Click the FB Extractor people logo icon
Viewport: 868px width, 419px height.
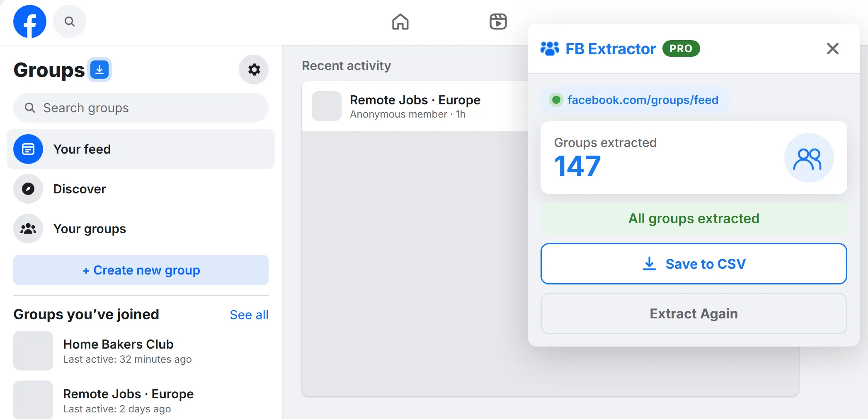pyautogui.click(x=550, y=49)
